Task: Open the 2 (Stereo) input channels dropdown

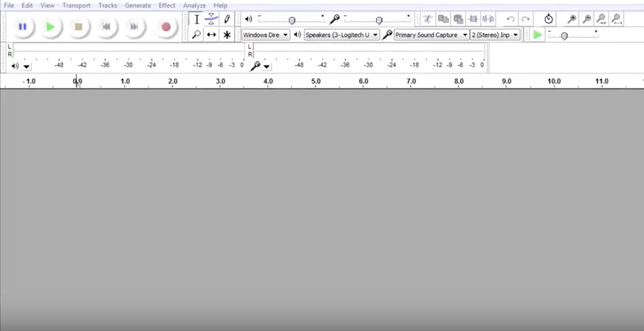Action: [495, 35]
